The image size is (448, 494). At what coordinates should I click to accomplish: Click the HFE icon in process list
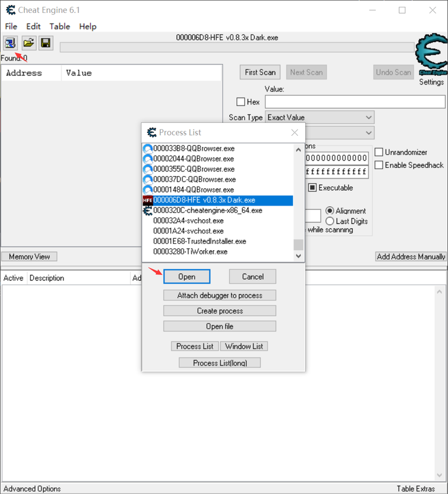pyautogui.click(x=148, y=200)
